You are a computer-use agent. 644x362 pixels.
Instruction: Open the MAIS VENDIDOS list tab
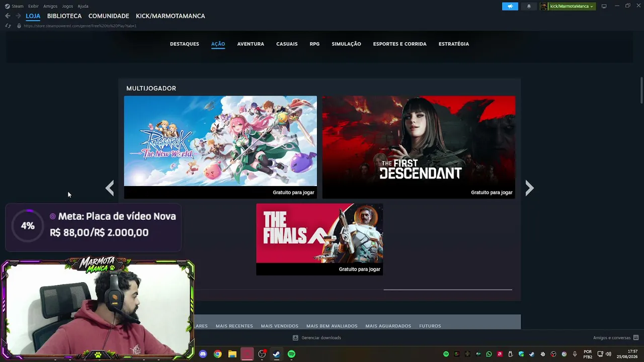[x=280, y=326]
